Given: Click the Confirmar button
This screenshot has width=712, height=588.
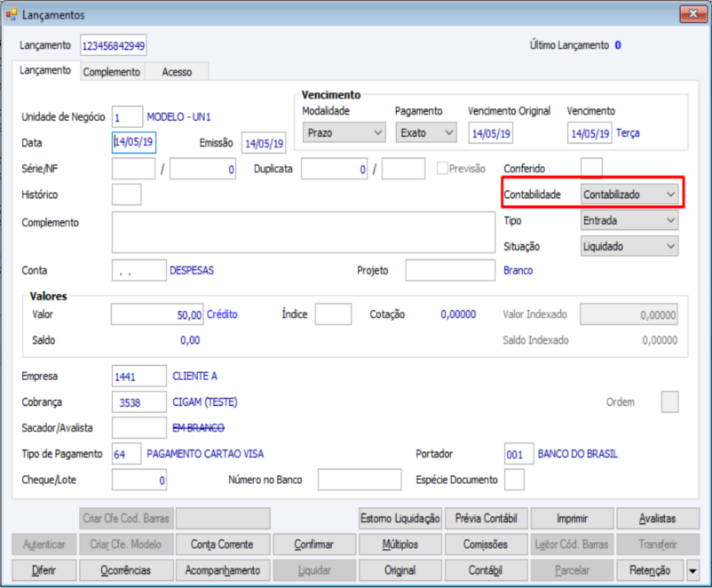Looking at the screenshot, I should pyautogui.click(x=313, y=544).
